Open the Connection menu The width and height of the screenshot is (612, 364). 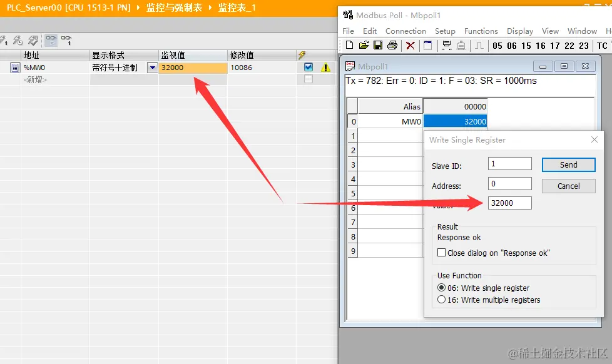[x=405, y=31]
